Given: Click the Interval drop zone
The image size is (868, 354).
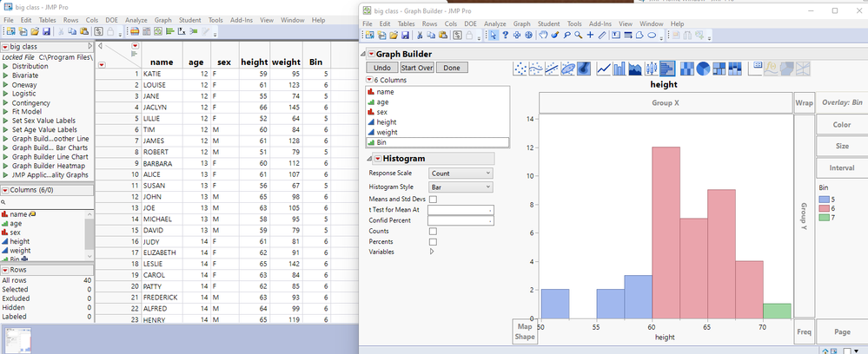Looking at the screenshot, I should click(841, 168).
